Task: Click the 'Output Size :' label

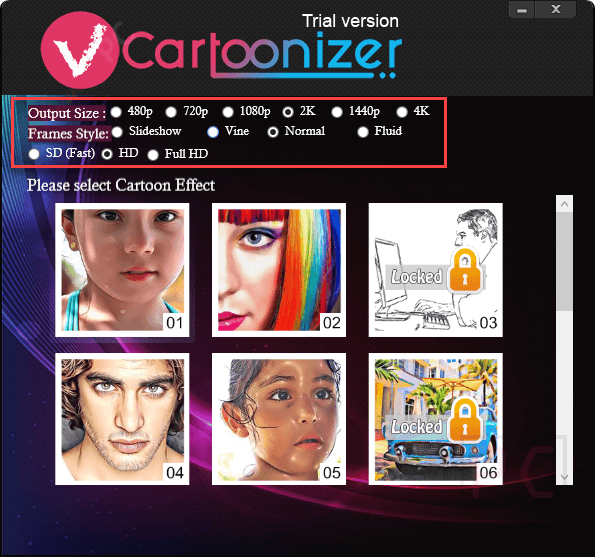Action: pyautogui.click(x=67, y=113)
